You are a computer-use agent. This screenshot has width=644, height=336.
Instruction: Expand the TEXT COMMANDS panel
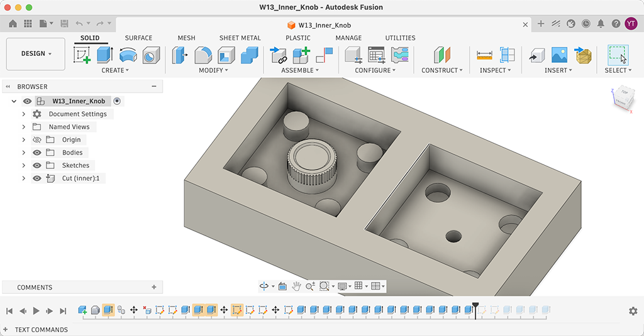pyautogui.click(x=5, y=330)
